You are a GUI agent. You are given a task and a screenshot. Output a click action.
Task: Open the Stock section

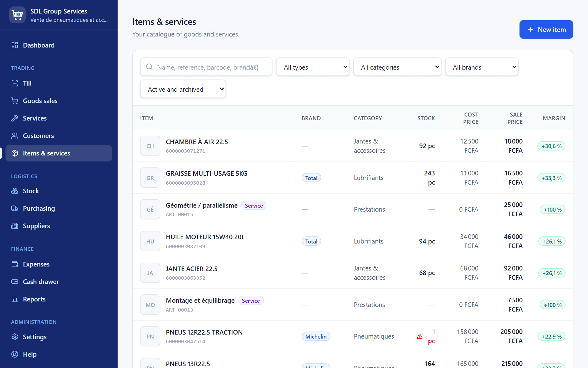point(59,191)
